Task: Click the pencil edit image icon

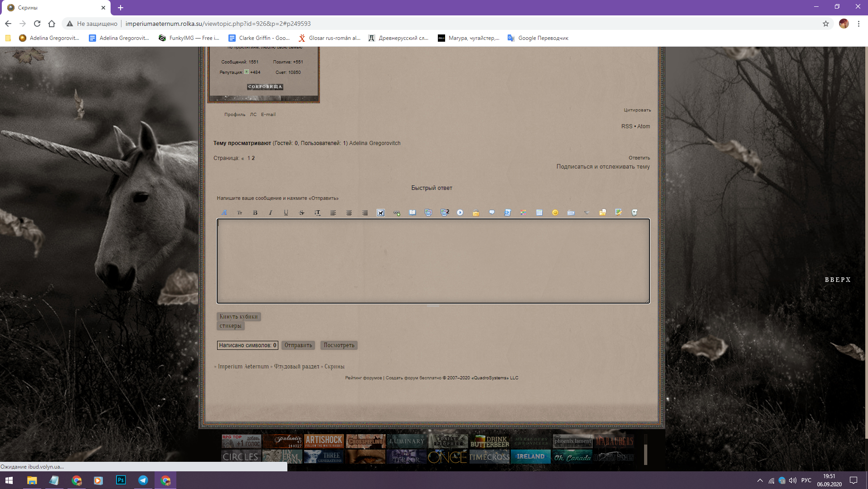Action: click(619, 213)
